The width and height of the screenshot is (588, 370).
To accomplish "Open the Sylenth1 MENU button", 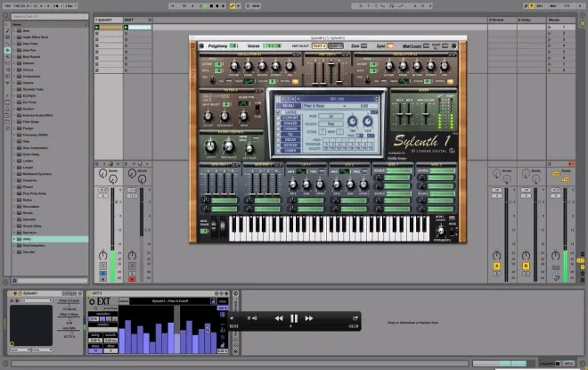I will [x=288, y=106].
